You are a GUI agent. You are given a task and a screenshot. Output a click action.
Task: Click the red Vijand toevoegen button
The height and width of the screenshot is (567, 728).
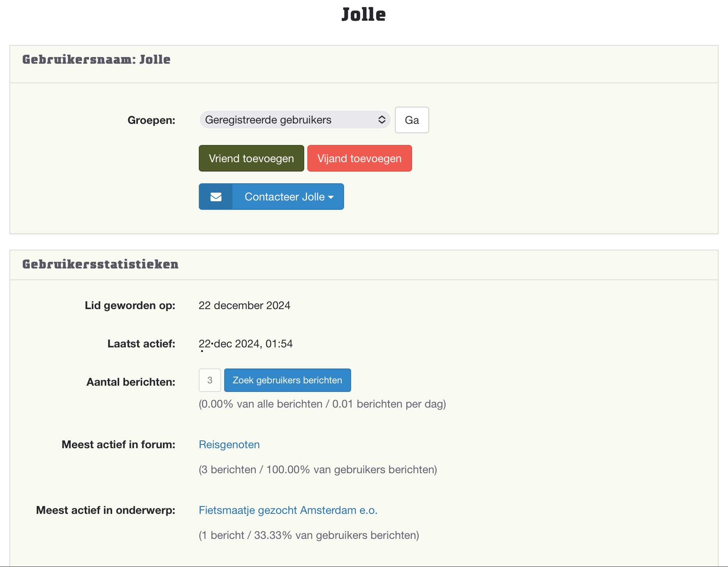click(x=359, y=159)
